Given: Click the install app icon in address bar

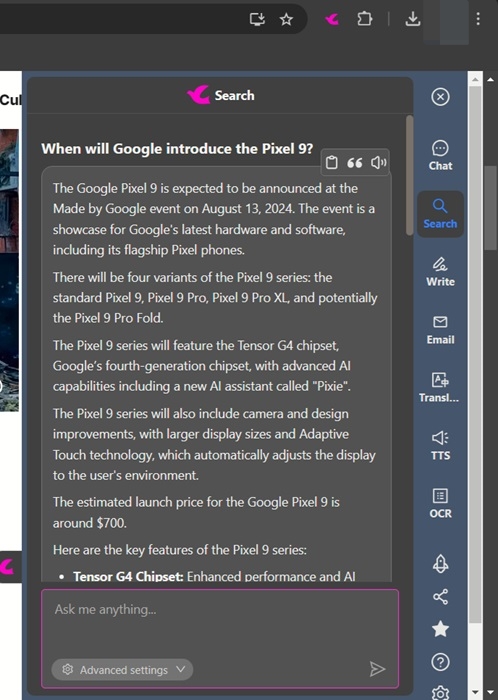Looking at the screenshot, I should (257, 19).
